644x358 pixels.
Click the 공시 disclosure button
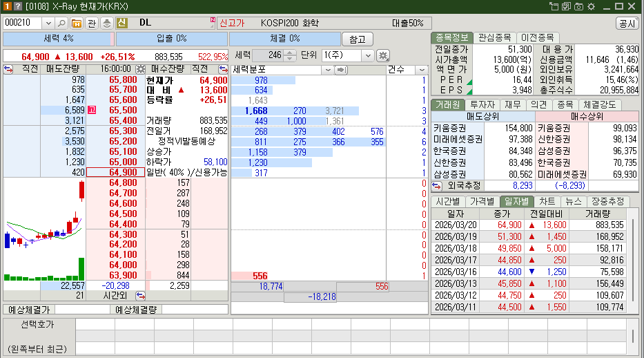627,23
